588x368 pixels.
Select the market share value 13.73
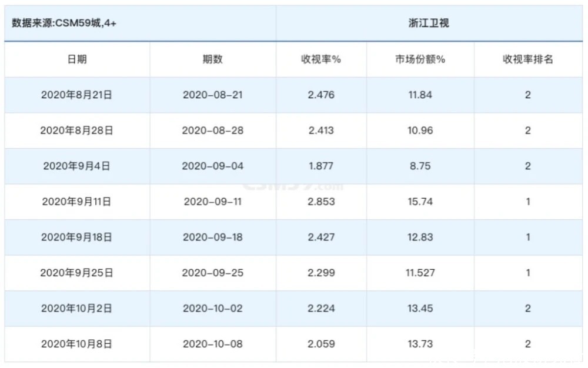[x=420, y=344]
